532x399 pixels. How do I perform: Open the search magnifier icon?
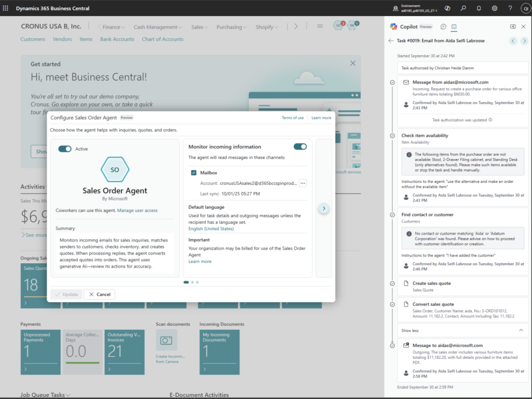coord(463,8)
